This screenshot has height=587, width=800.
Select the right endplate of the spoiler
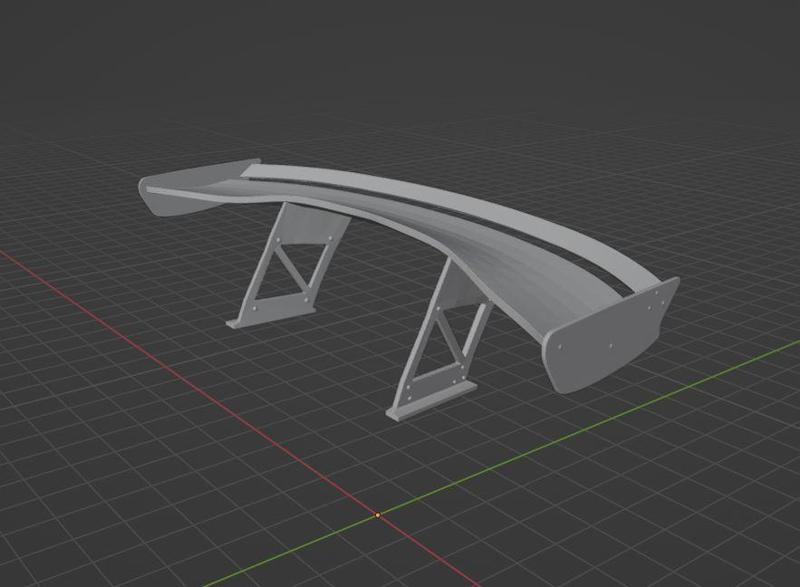(x=612, y=338)
